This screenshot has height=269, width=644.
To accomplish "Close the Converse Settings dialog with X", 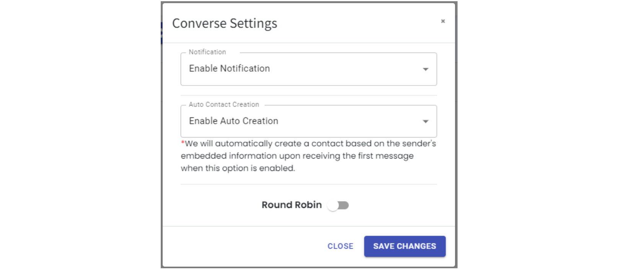I will (443, 21).
